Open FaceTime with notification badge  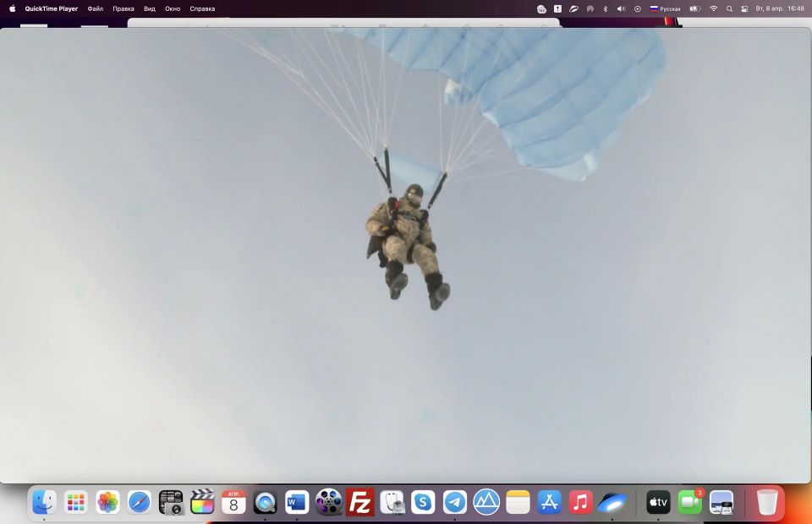click(x=690, y=502)
